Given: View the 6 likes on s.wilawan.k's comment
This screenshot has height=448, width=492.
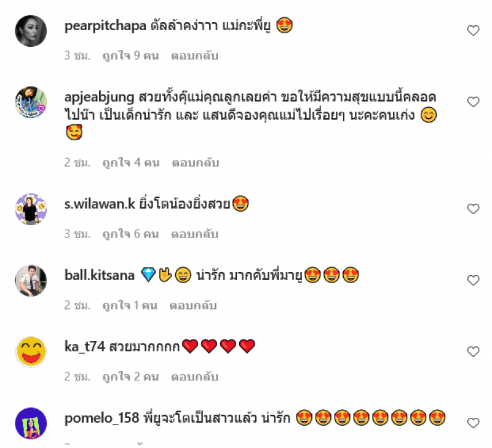Looking at the screenshot, I should coord(130,234).
